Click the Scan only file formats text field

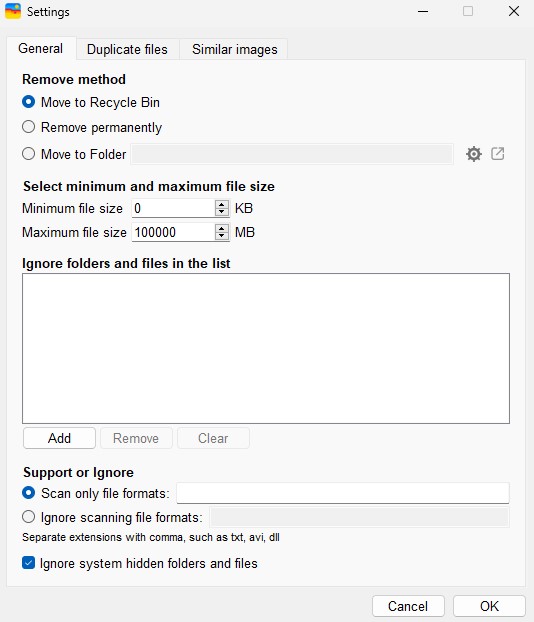point(343,493)
